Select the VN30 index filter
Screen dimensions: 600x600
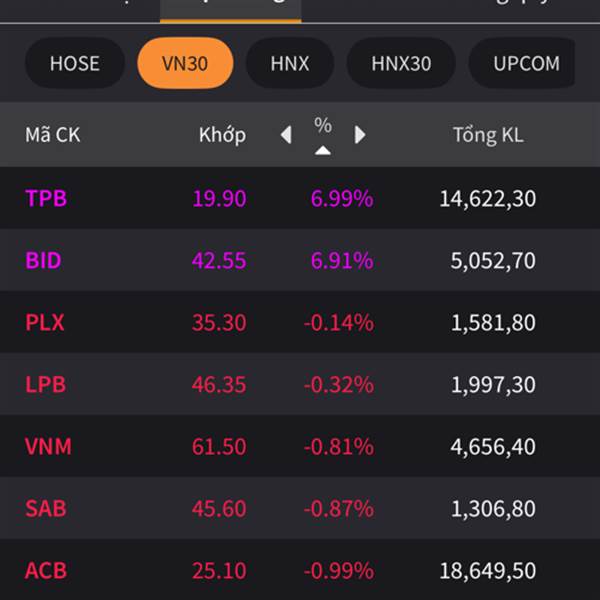pyautogui.click(x=185, y=63)
